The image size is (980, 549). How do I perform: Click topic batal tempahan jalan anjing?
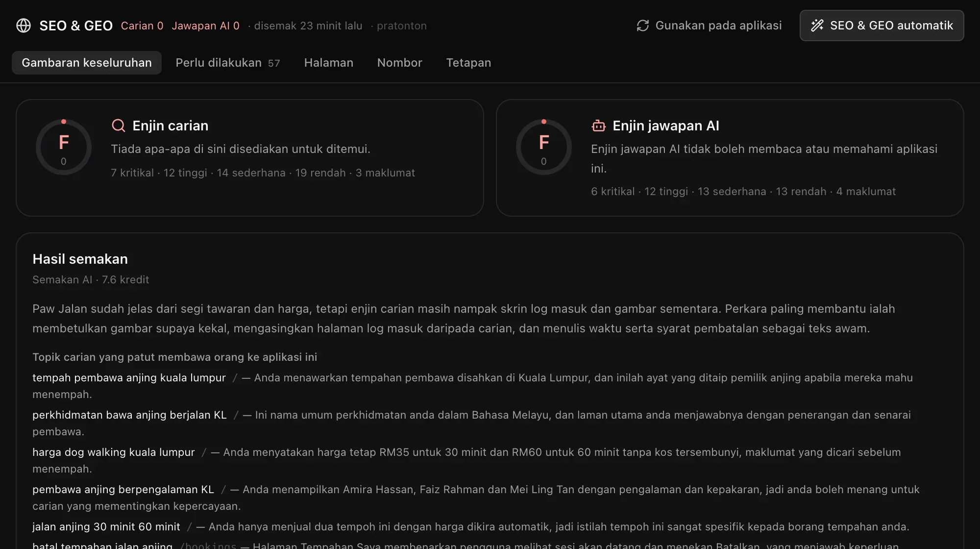pyautogui.click(x=102, y=545)
